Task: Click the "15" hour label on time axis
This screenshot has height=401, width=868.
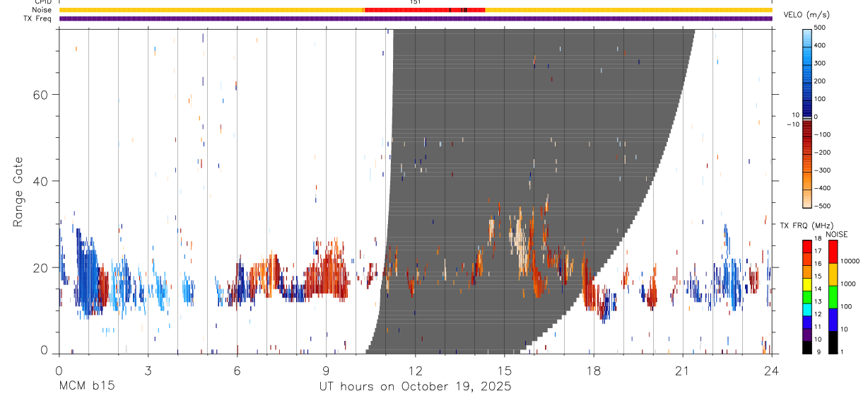Action: pos(504,370)
